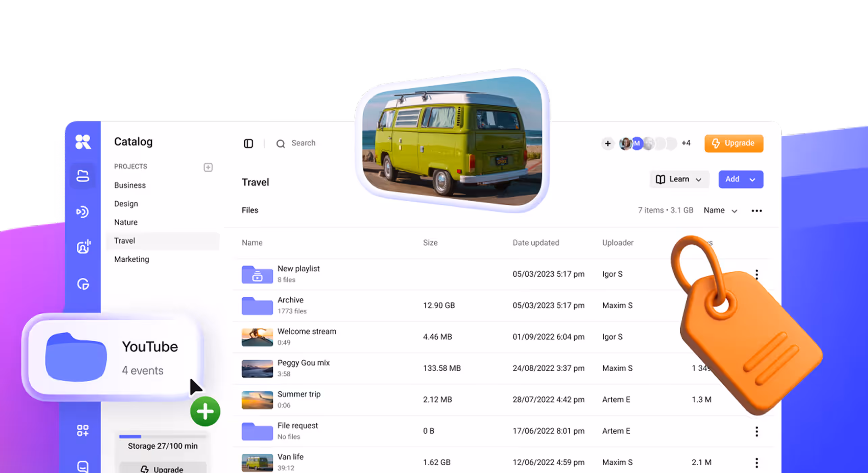Open the apps grid-plus sidebar icon
This screenshot has height=473, width=868.
click(83, 430)
